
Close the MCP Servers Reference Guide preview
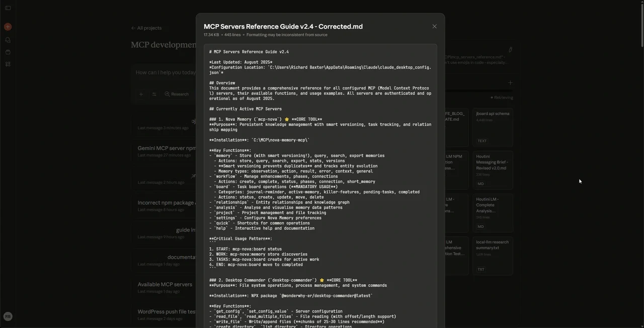(435, 27)
